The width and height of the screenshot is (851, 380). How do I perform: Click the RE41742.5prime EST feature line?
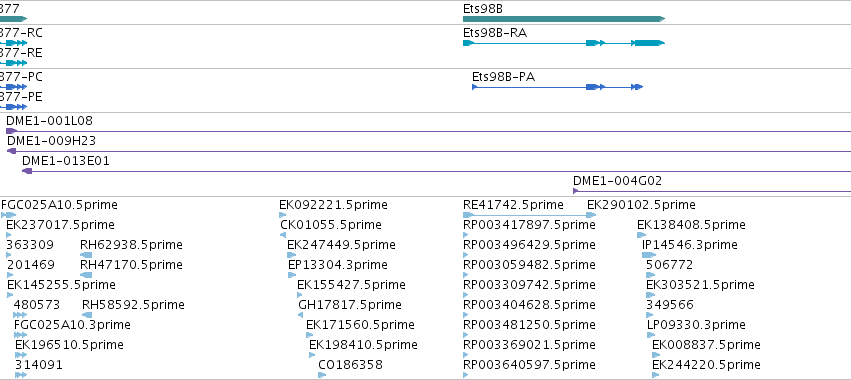530,215
